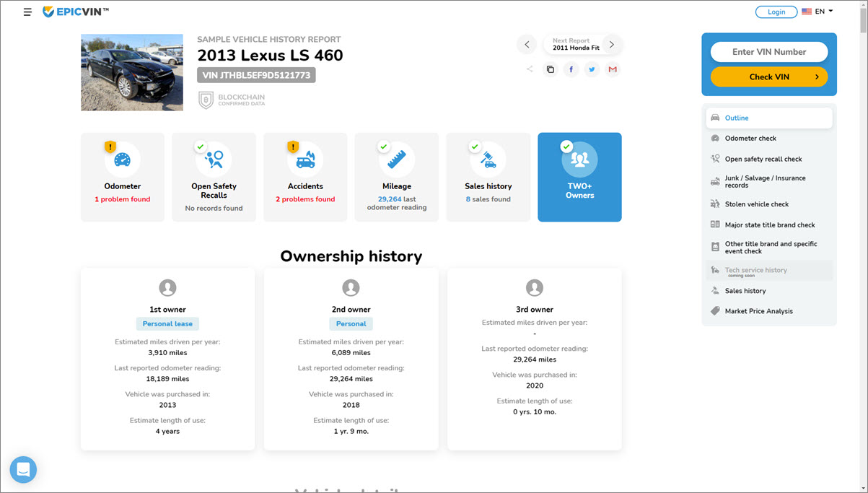
Task: Click the Blockchain confirmed data shield icon
Action: coord(206,100)
